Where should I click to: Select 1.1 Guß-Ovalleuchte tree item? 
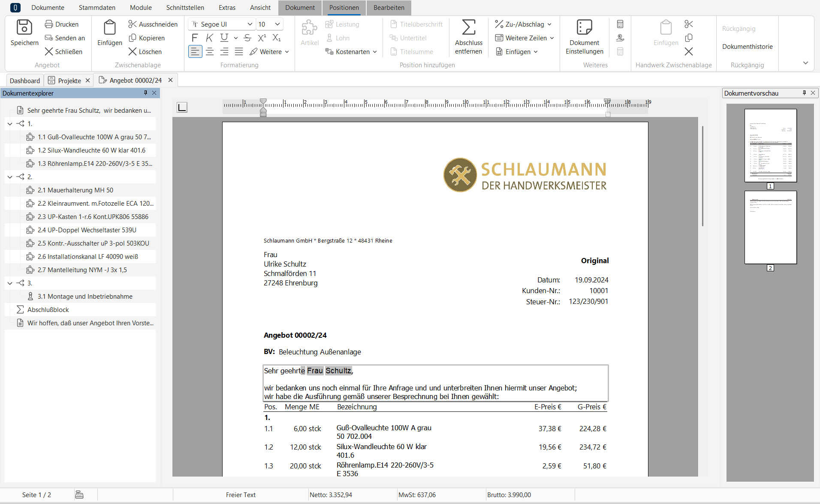[x=89, y=137]
